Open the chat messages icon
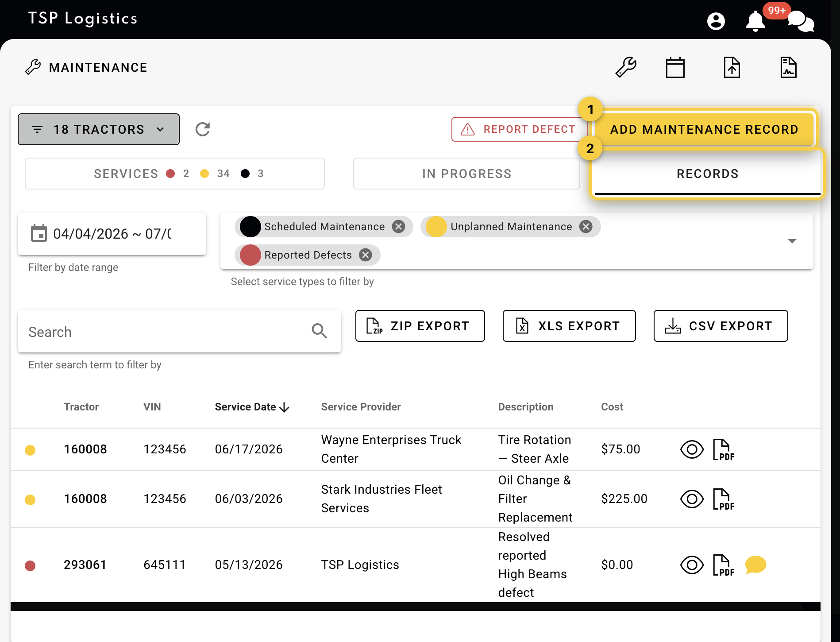Screen dimensions: 840x642 coord(801,21)
